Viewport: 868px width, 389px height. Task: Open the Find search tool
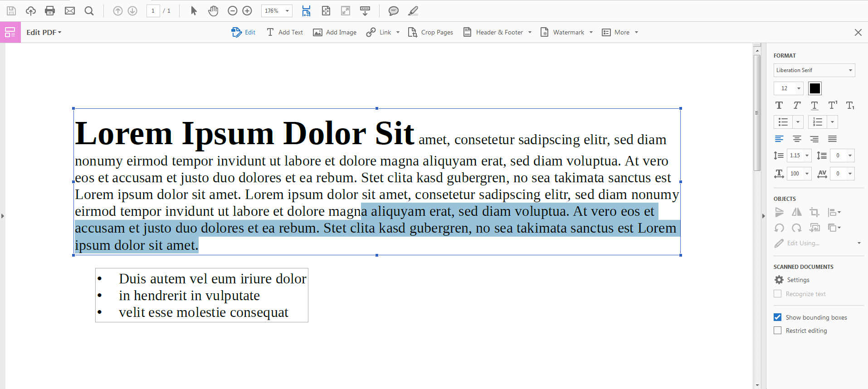point(89,11)
